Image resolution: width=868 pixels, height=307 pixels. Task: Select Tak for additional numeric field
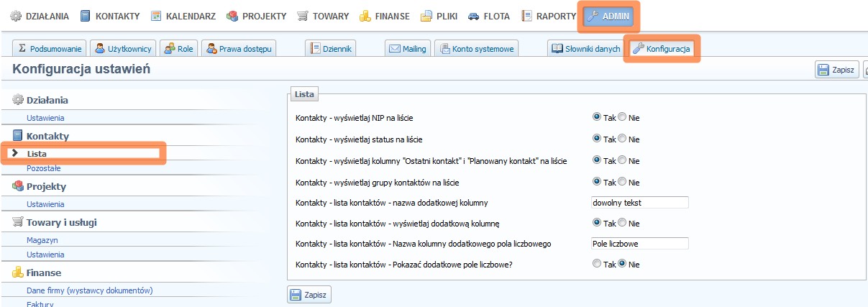coord(596,264)
